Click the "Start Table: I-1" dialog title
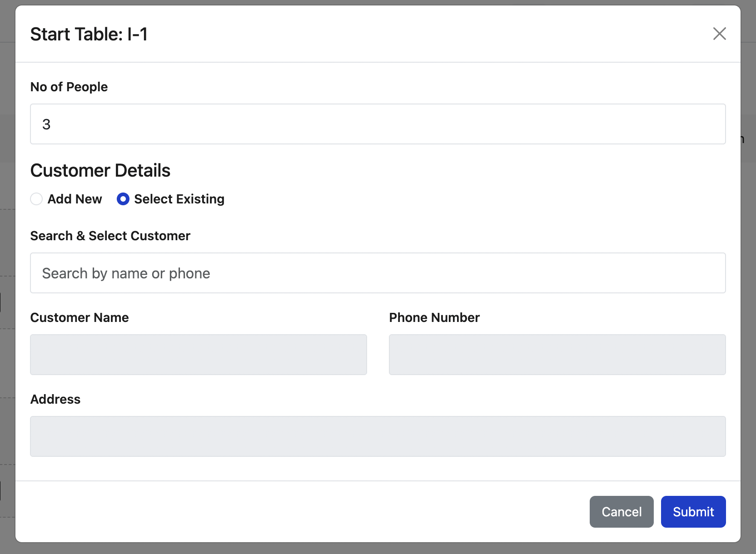Viewport: 756px width, 554px height. coord(89,34)
